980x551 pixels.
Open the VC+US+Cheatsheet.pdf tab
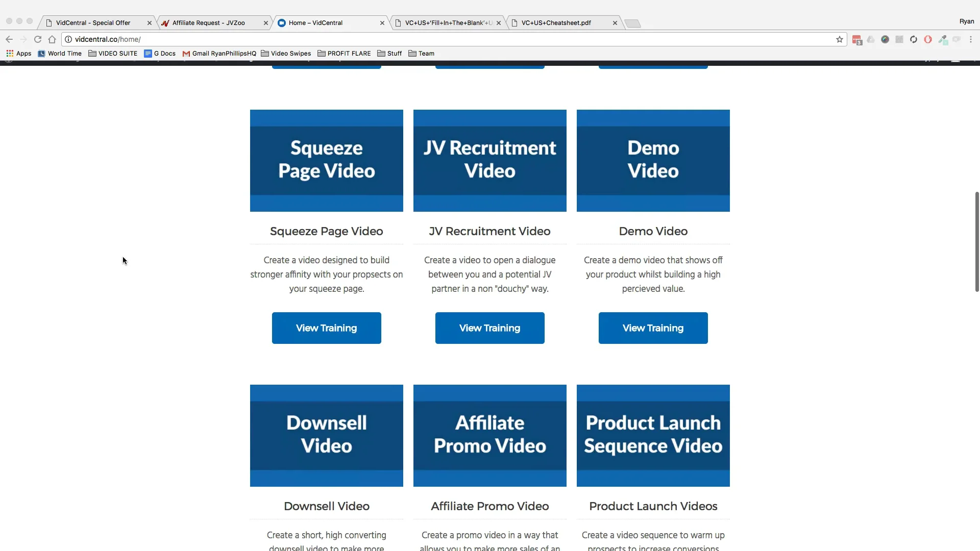click(557, 22)
